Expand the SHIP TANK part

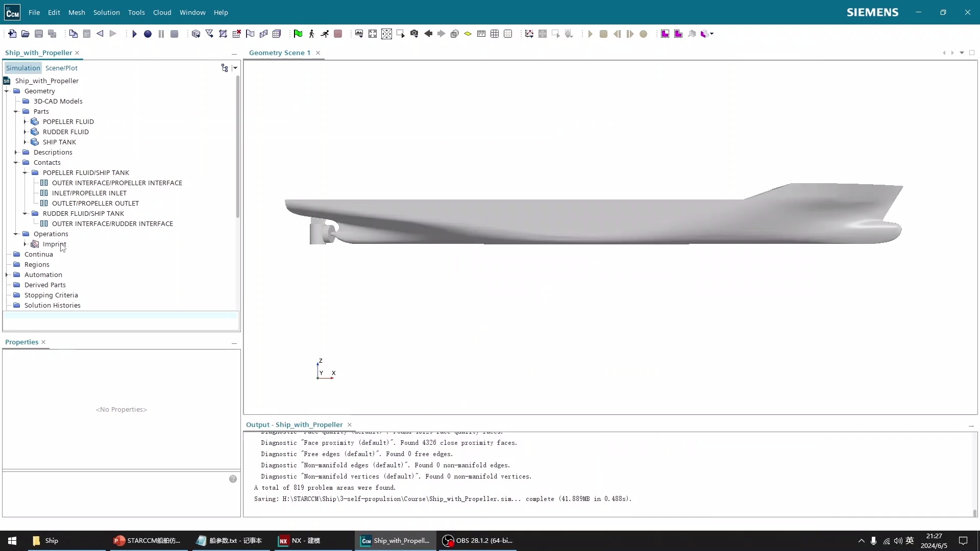[x=25, y=142]
